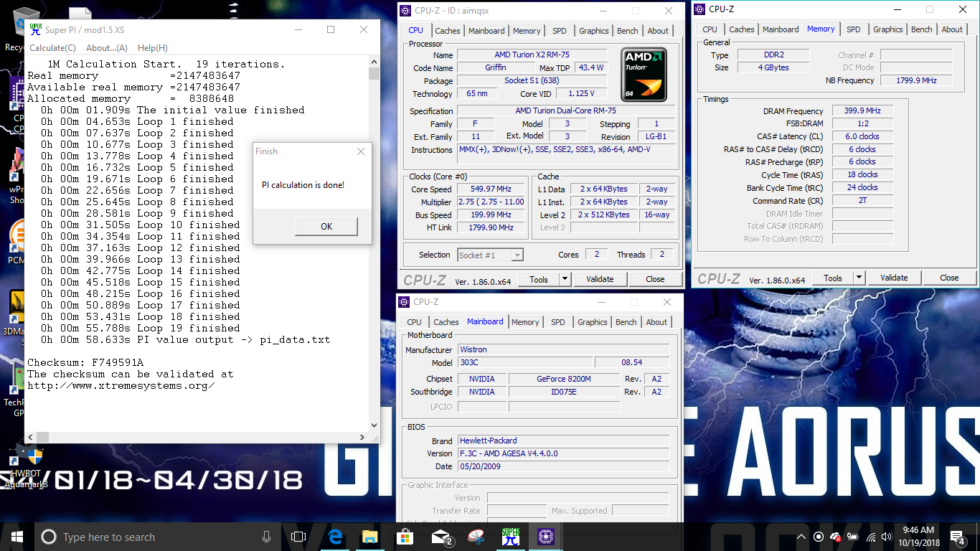
Task: Open the volume speaker tray icon
Action: tap(888, 537)
